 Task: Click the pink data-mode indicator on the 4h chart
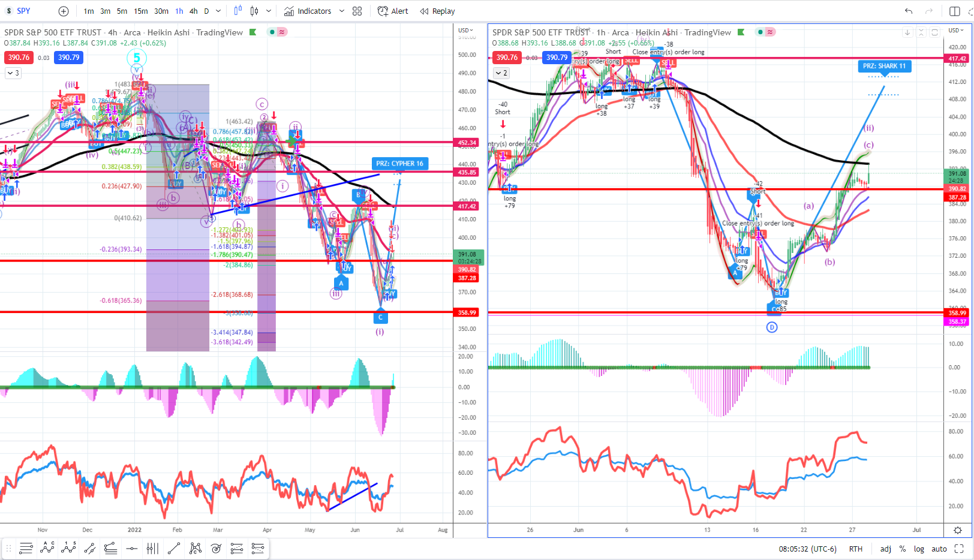pos(281,32)
